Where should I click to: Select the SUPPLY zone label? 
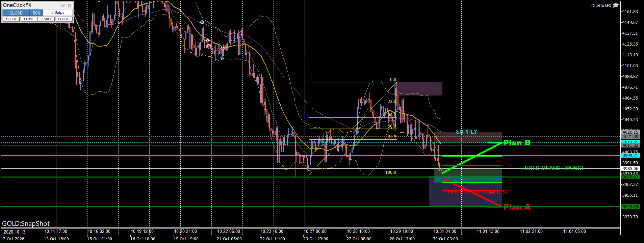point(467,132)
